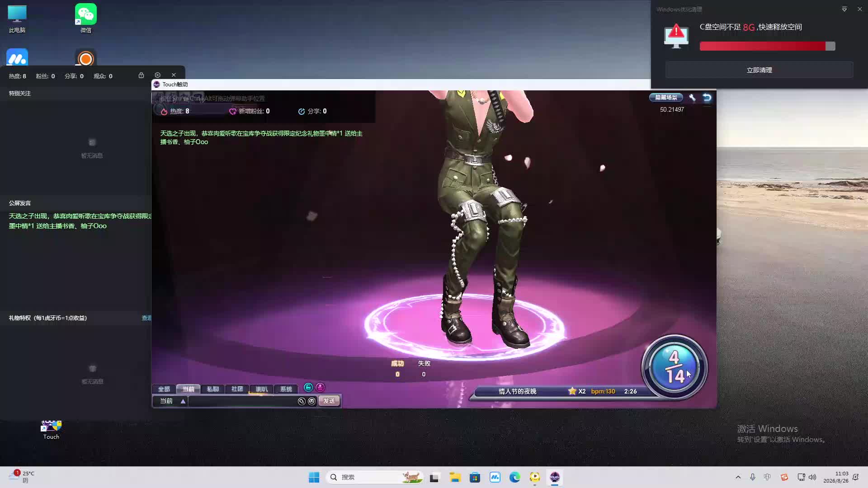The width and height of the screenshot is (868, 488).
Task: Click the wrench settings icon in game
Action: 692,97
